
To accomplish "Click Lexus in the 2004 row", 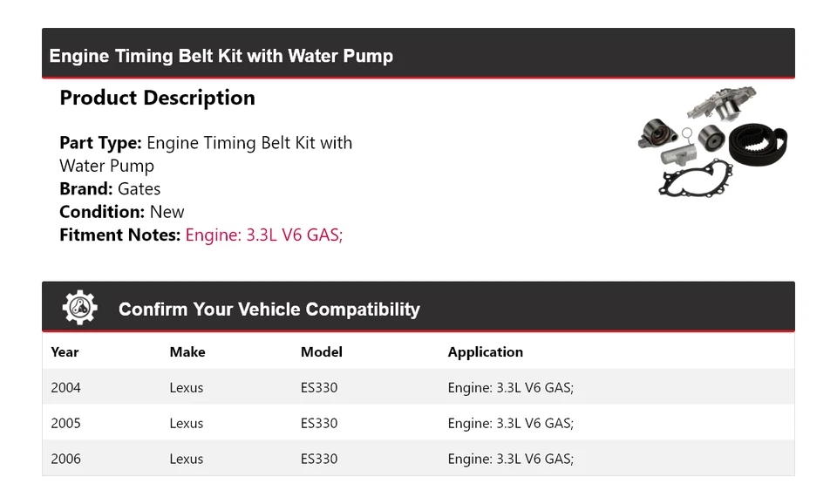I will click(x=187, y=388).
